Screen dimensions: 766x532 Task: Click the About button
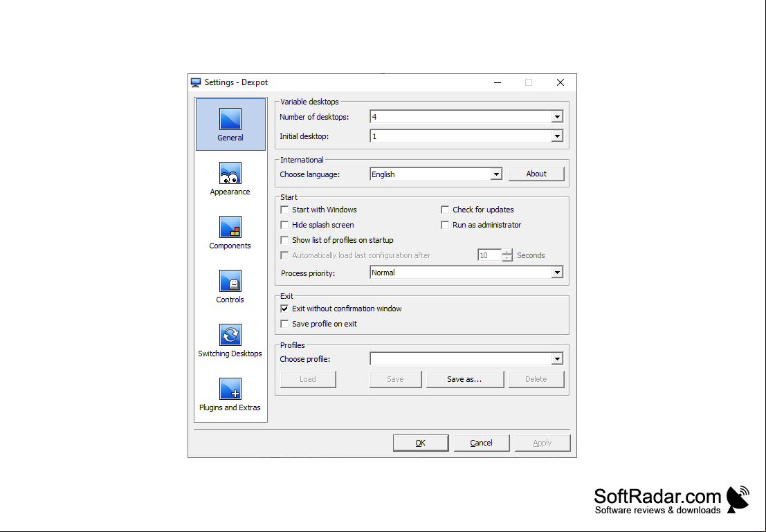click(x=536, y=174)
